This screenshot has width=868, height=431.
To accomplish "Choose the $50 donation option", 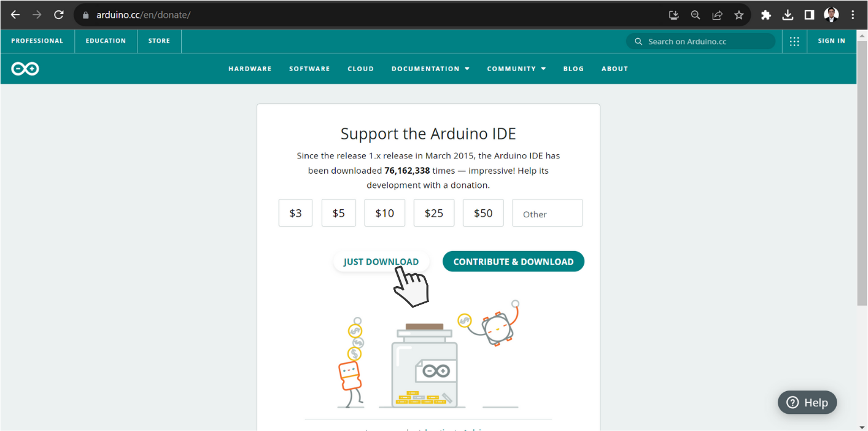I will tap(483, 213).
